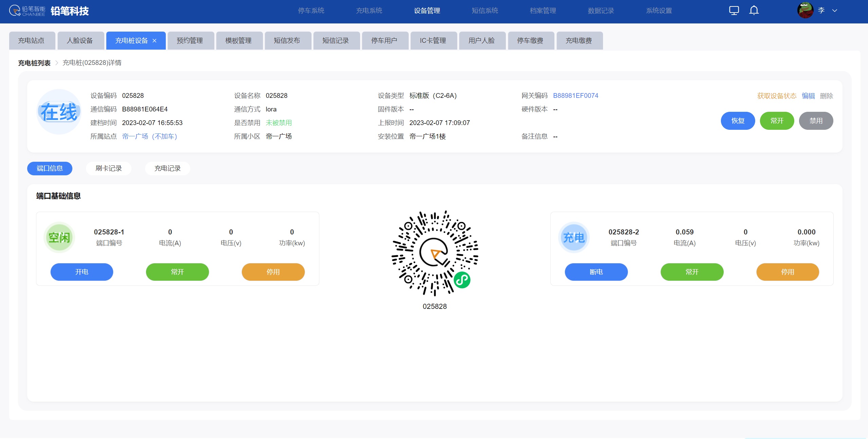This screenshot has width=868, height=439.
Task: Open the 充电系统 top menu
Action: tap(369, 11)
